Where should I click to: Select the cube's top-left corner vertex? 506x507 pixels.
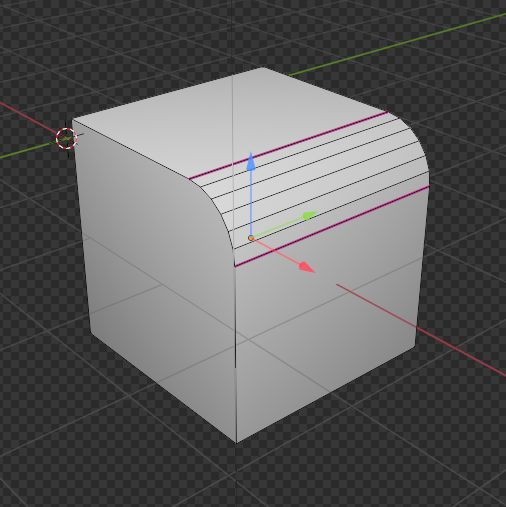[73, 120]
